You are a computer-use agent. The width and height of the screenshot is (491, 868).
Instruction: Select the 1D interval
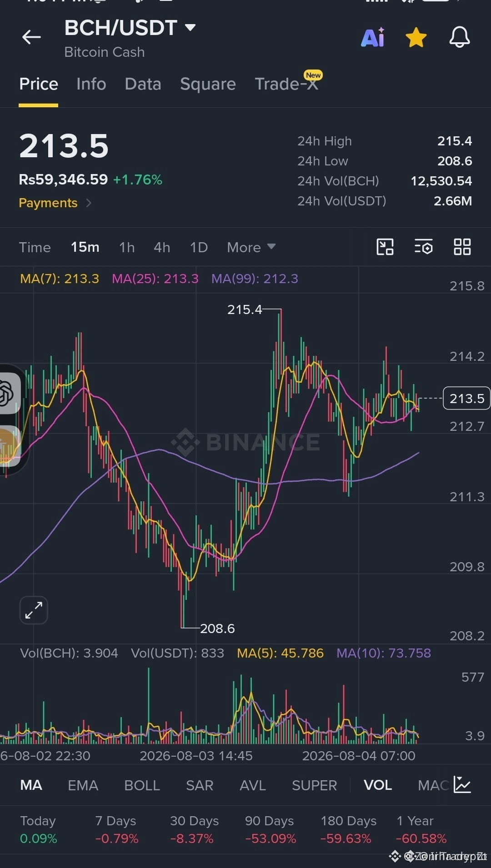point(199,247)
